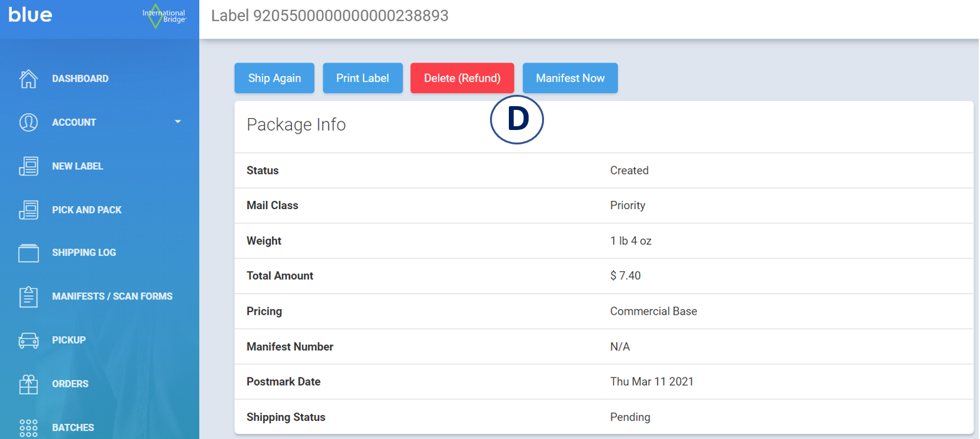Click the Pickup car icon
The height and width of the screenshot is (439, 980).
tap(28, 340)
